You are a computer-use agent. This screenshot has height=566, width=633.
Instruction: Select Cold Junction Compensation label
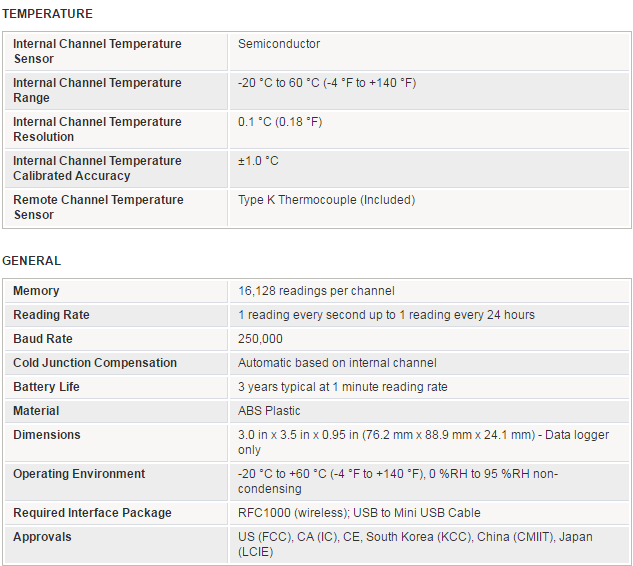click(x=95, y=363)
